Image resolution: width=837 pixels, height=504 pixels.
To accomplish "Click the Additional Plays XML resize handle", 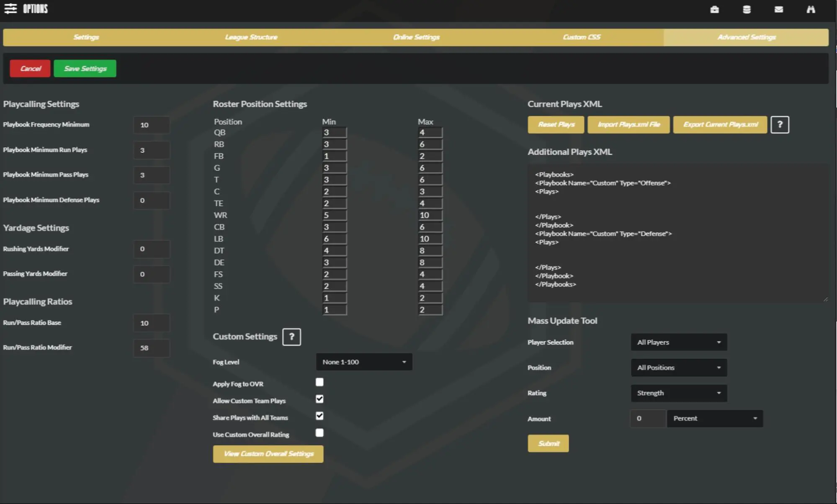I will point(825,299).
